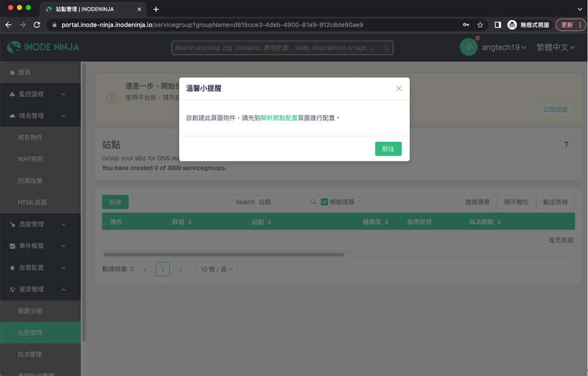
Task: Close the 站點管理 browser tab
Action: tap(139, 9)
